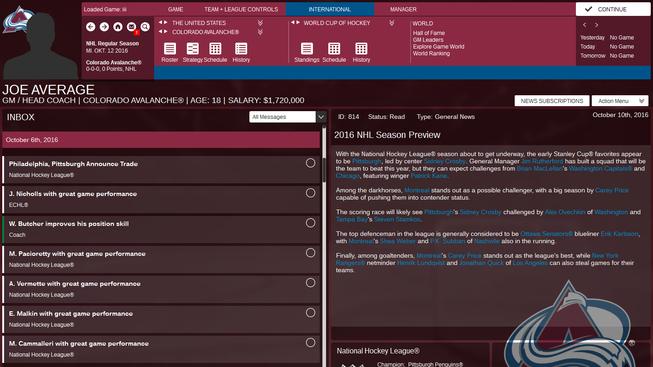Cycle country with arrows beside The United States
The image size is (653, 367).
(163, 22)
